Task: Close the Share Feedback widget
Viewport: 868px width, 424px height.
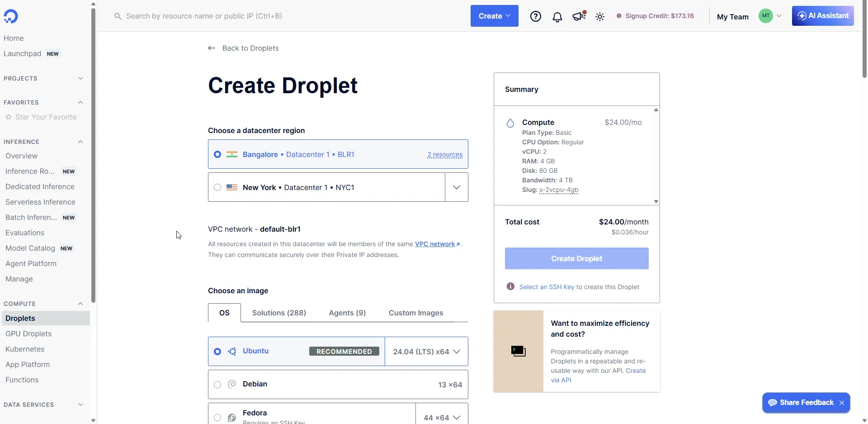Action: 842,403
